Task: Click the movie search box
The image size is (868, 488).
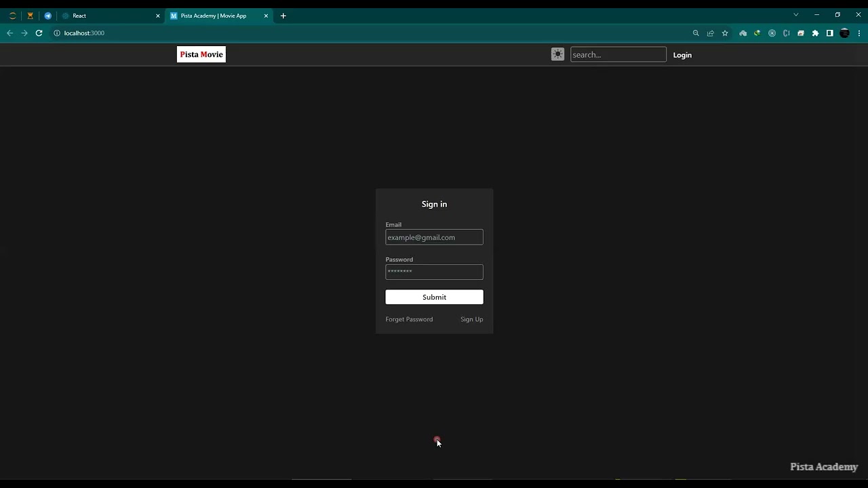Action: point(618,54)
